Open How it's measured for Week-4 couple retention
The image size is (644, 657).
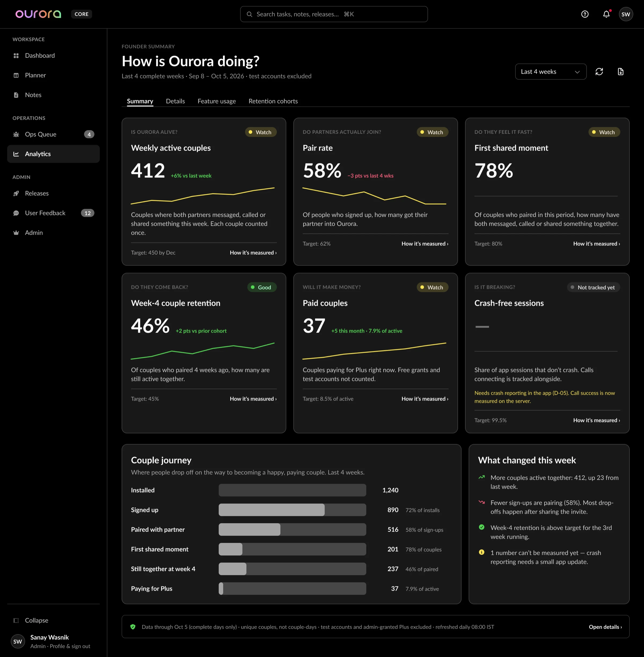coord(253,399)
